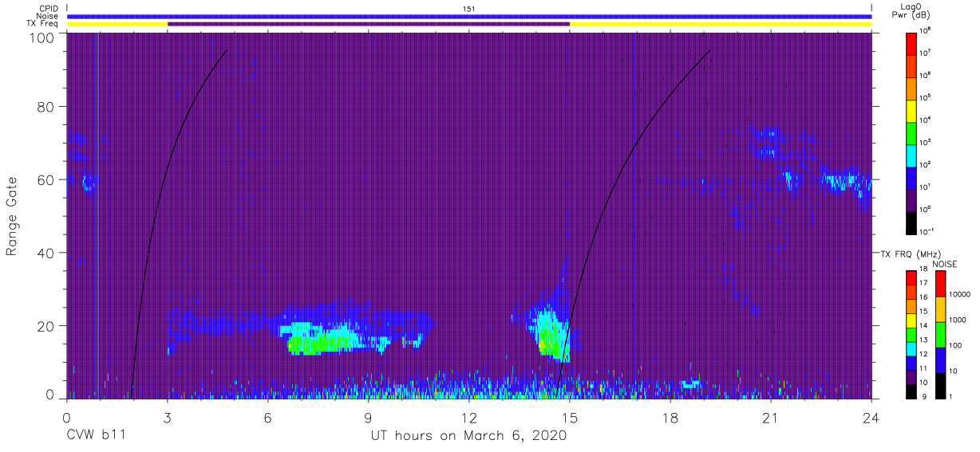Click the 12 tick label on the UT hours axis
Viewport: 980px width, 452px height.
(469, 417)
